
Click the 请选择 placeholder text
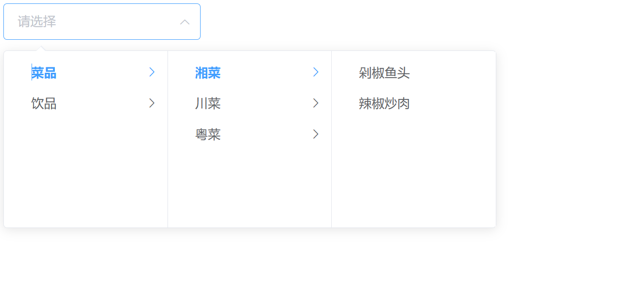pos(37,22)
